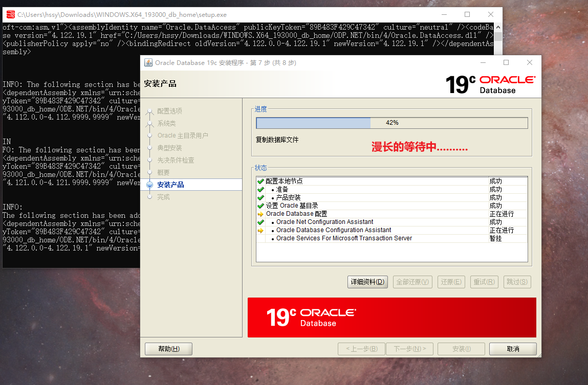Screen dimensions: 588x385
Task: Click the Oracle Services For Microsoft Transaction Server row
Action: tap(392, 238)
